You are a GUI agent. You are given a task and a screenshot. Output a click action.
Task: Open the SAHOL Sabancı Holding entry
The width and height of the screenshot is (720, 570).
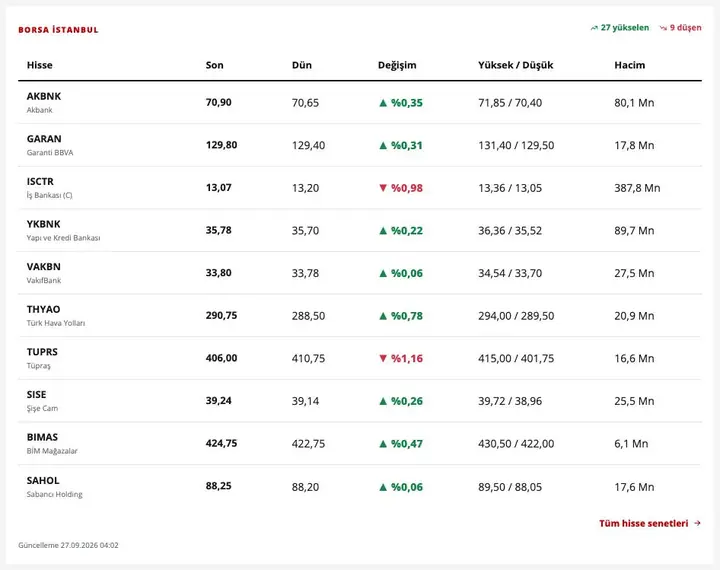(55, 487)
